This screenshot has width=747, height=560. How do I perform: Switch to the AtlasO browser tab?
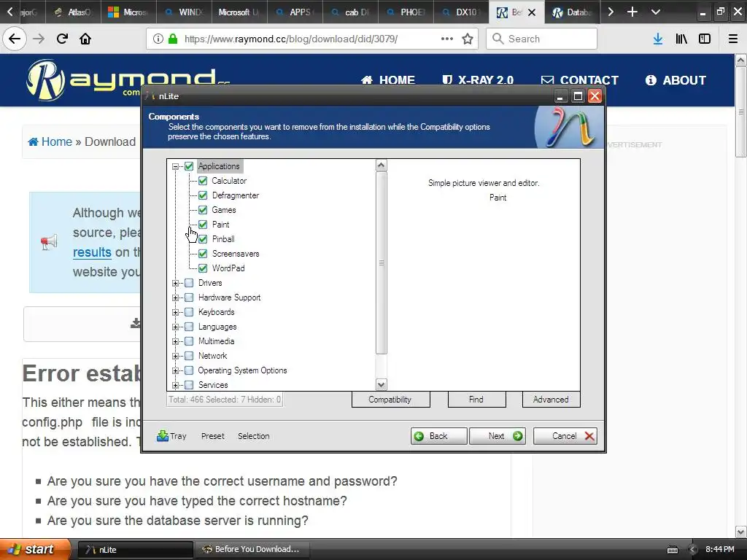pyautogui.click(x=73, y=12)
